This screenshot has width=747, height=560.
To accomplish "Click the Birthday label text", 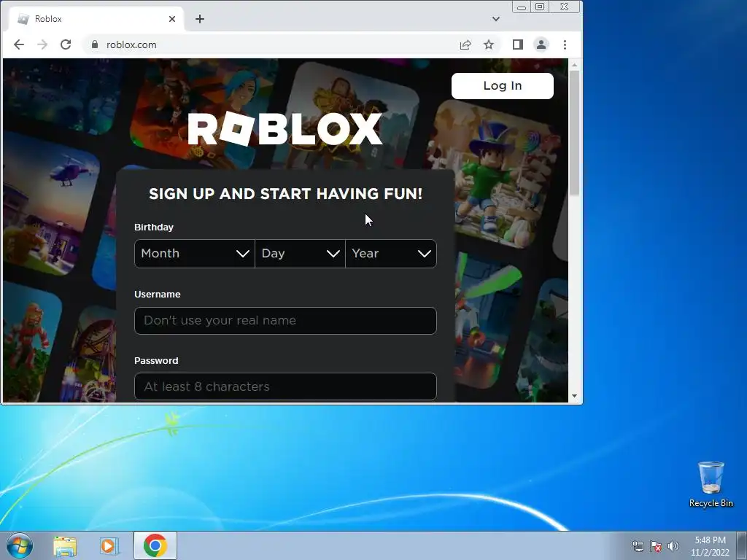I will tap(154, 227).
